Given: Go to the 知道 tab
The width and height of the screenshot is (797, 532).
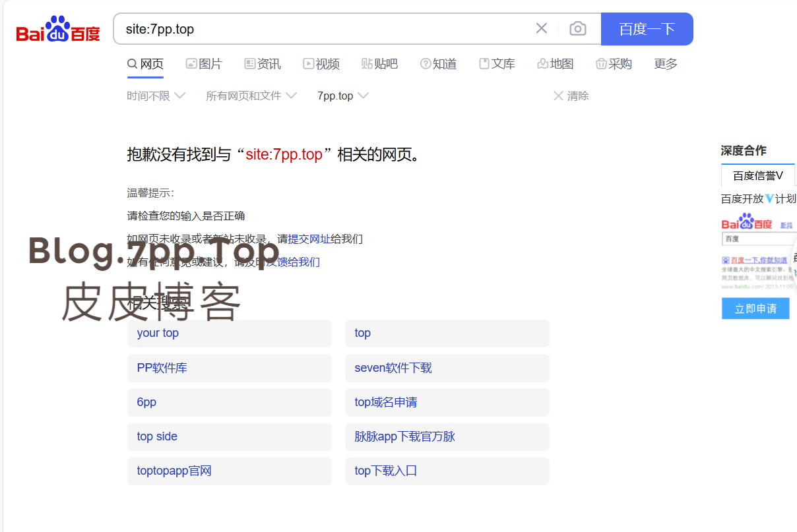Looking at the screenshot, I should tap(439, 64).
